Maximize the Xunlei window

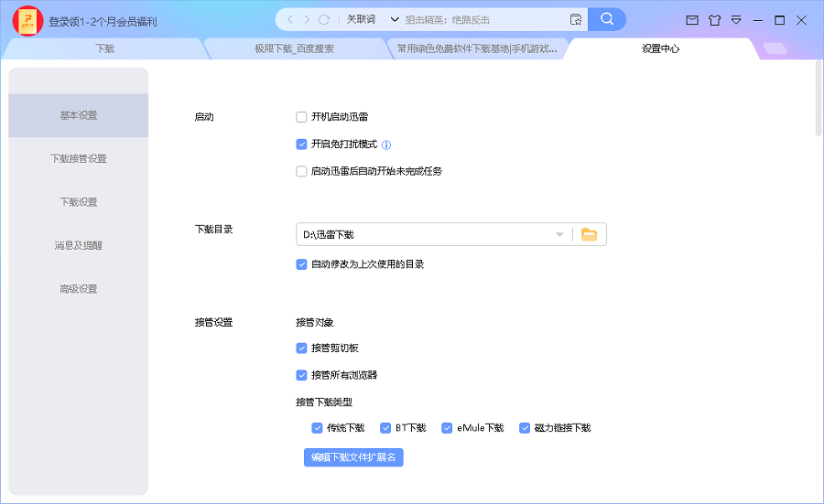[x=780, y=20]
